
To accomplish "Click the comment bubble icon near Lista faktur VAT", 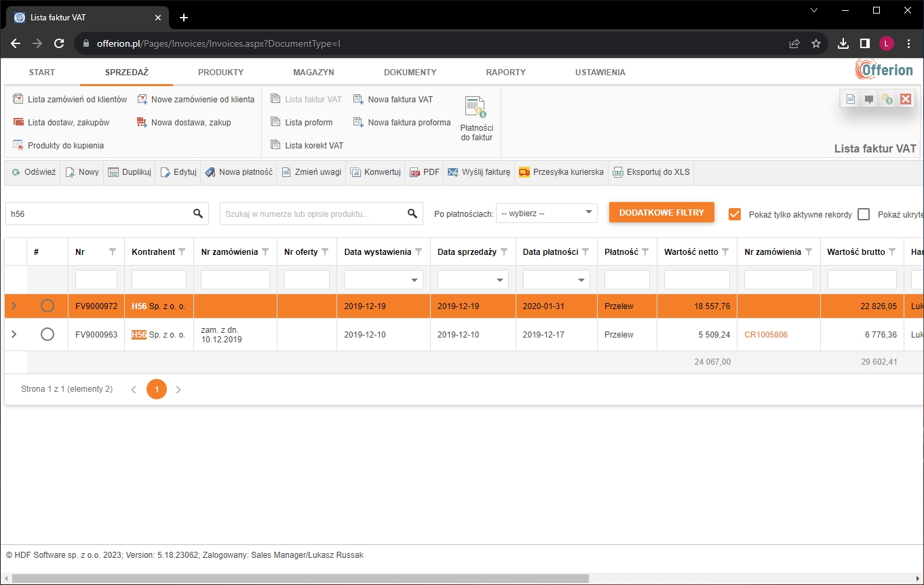I will tap(869, 98).
